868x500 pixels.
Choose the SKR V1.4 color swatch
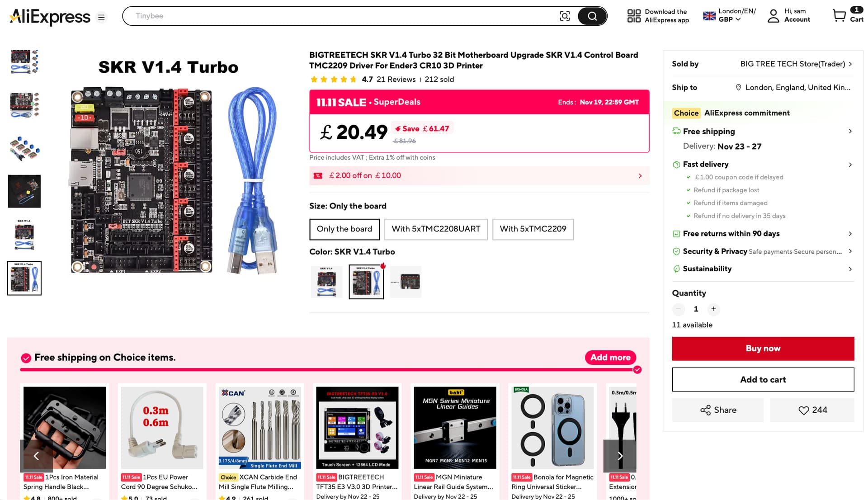(x=326, y=282)
